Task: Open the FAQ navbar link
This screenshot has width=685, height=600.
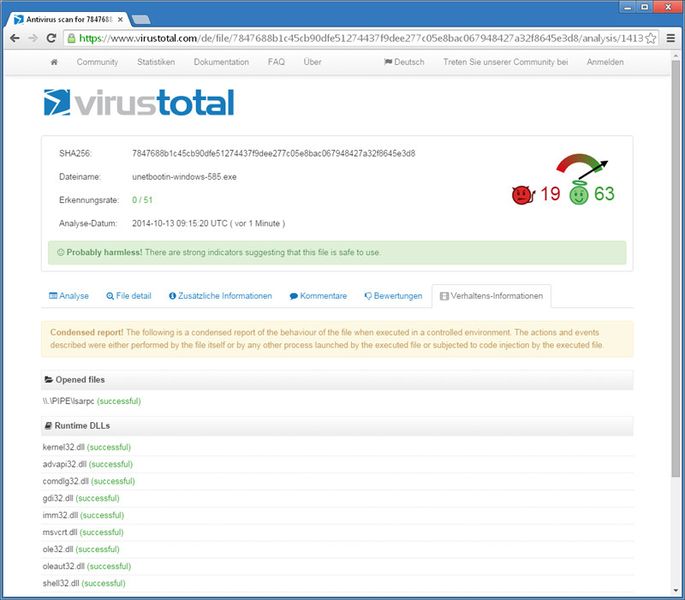Action: coord(276,62)
